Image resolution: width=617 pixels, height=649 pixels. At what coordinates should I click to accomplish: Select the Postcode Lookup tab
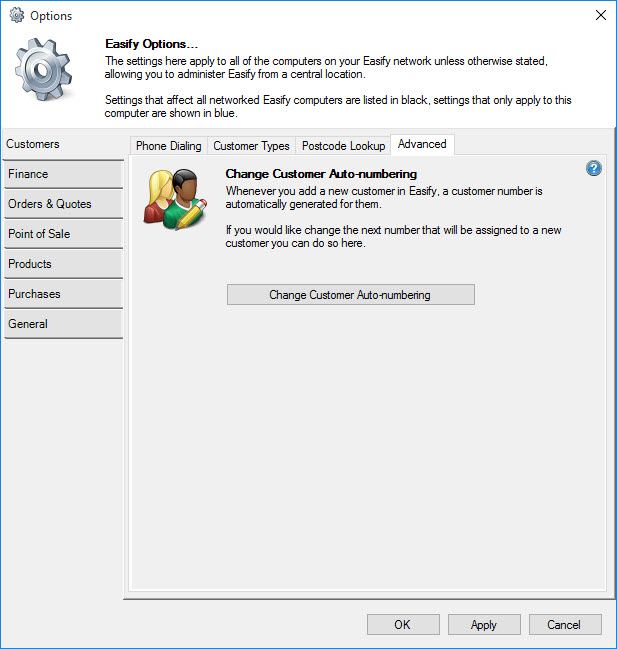(343, 146)
